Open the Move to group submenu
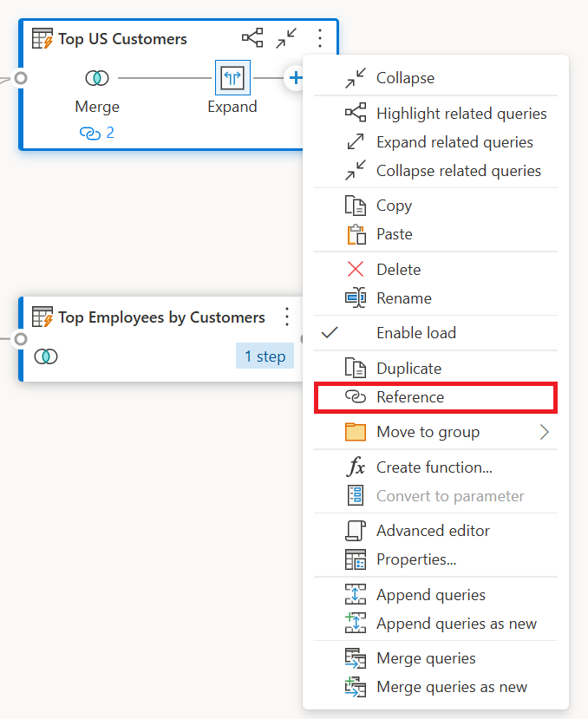 435,432
